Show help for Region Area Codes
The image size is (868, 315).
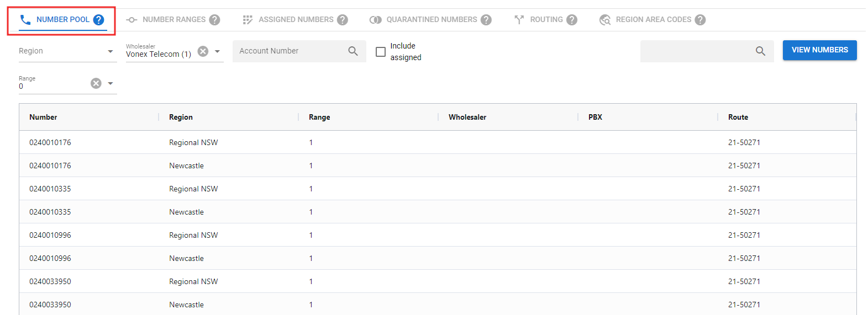pyautogui.click(x=700, y=20)
